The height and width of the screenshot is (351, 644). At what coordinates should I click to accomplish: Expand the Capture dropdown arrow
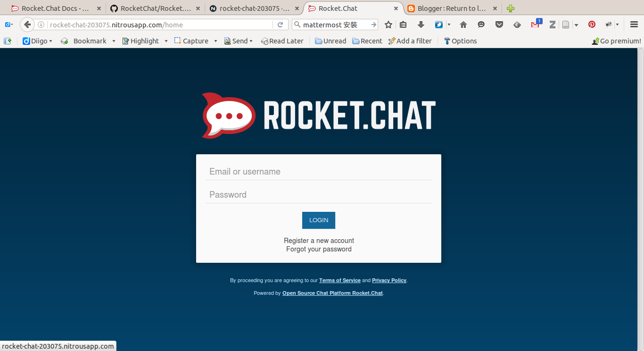pos(215,41)
